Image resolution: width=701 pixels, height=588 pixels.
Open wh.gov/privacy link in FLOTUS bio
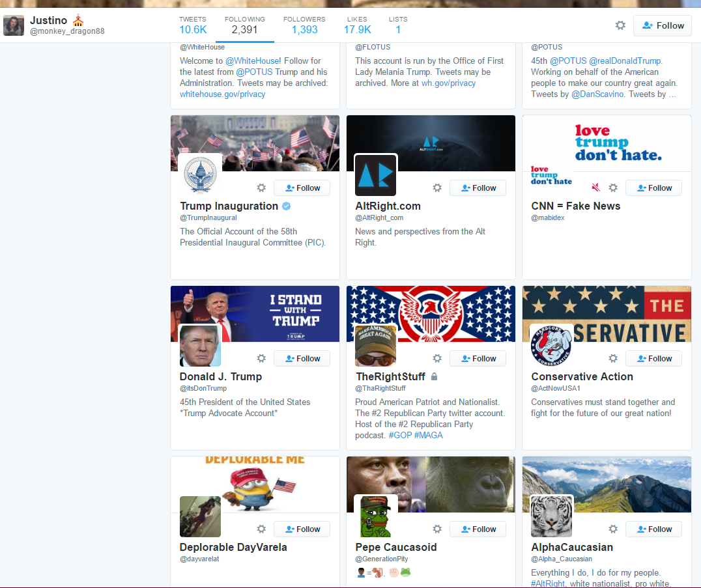(448, 83)
